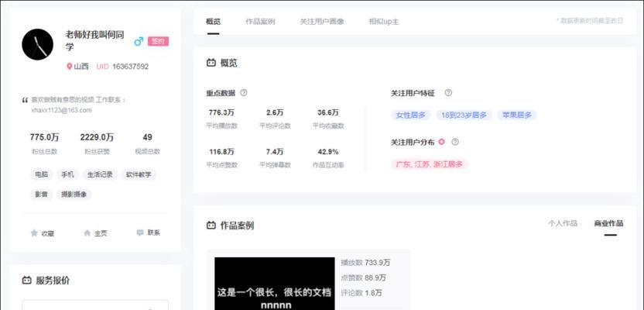The image size is (644, 310).
Task: Select the 商业作品 tab
Action: (608, 223)
